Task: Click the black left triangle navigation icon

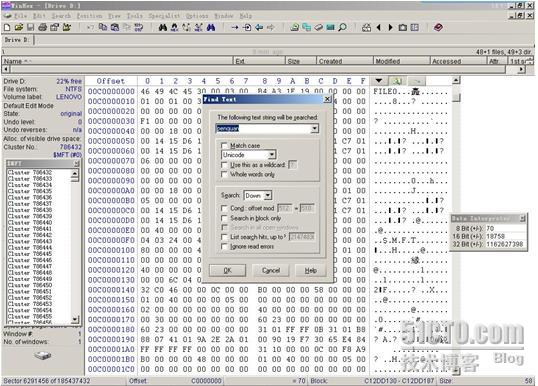Action: (x=379, y=27)
